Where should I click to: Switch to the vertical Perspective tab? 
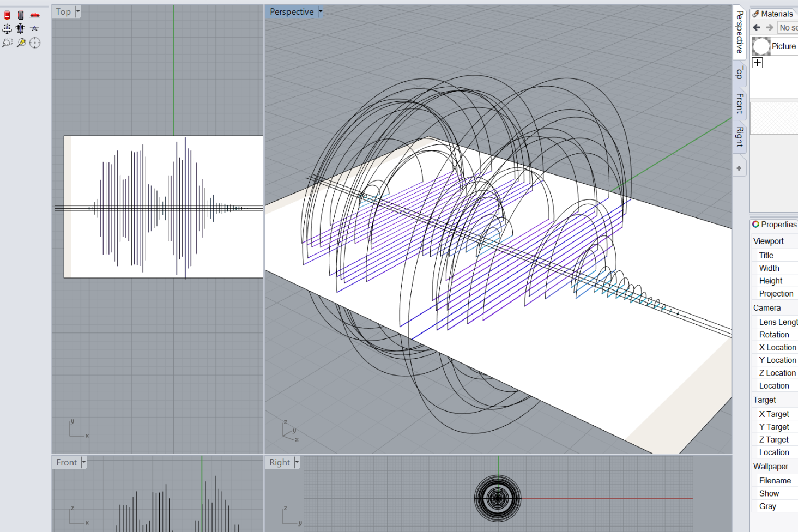(740, 32)
